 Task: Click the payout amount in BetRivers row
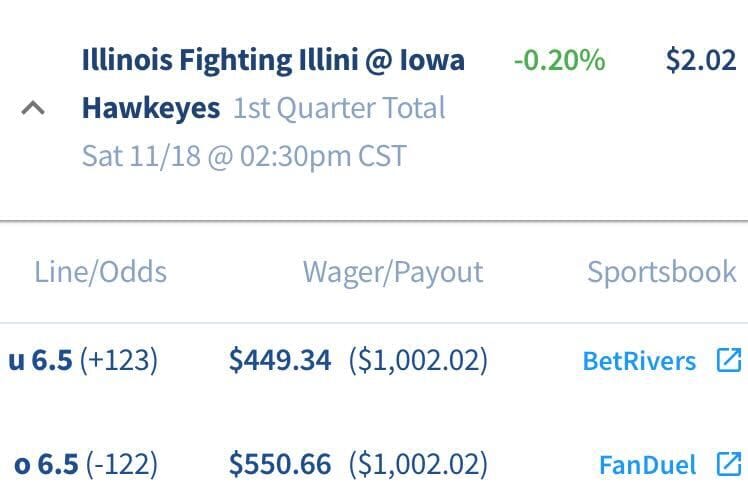[x=418, y=360]
